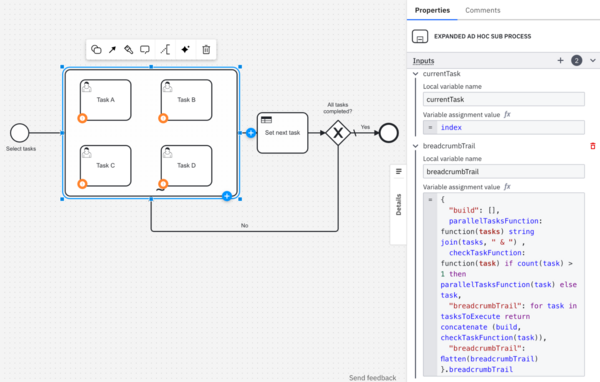The image size is (600, 382).
Task: Click the All tasks completed? label
Action: click(338, 108)
